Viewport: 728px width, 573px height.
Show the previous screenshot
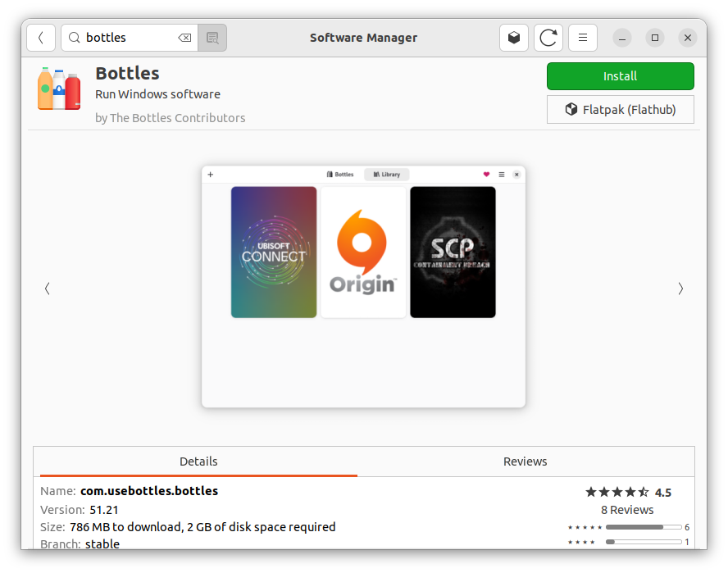[48, 289]
